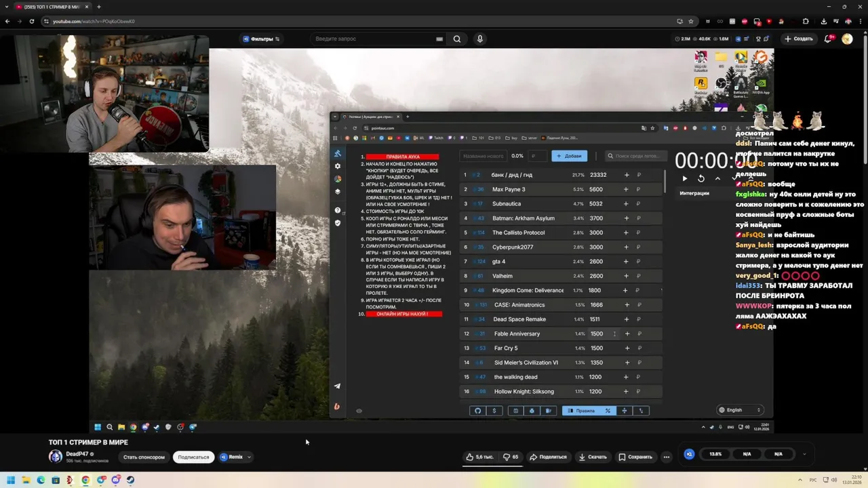This screenshot has height=488, width=868.
Task: Click the Подписаться subscribe button
Action: coord(193,457)
